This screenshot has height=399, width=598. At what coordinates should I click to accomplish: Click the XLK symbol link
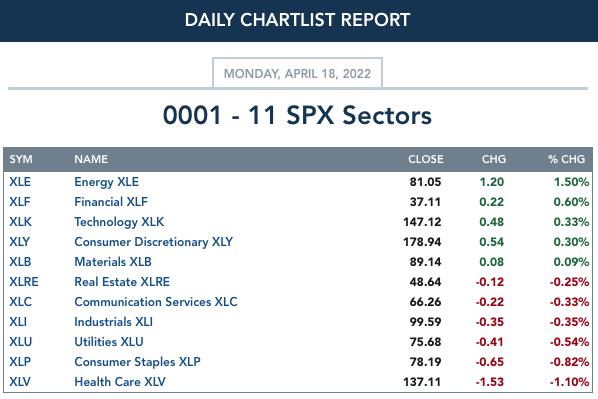(20, 222)
